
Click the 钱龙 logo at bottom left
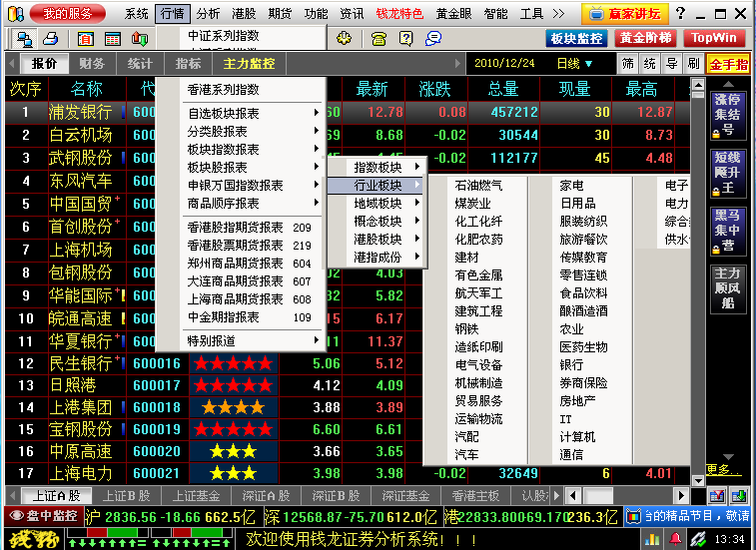tap(34, 539)
